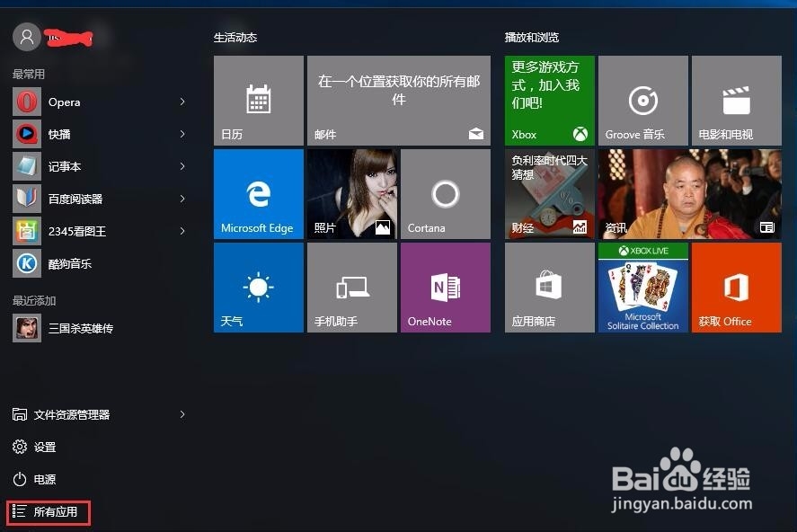The width and height of the screenshot is (797, 532).
Task: Launch 三国杀英雄传 game icon
Action: click(x=27, y=328)
